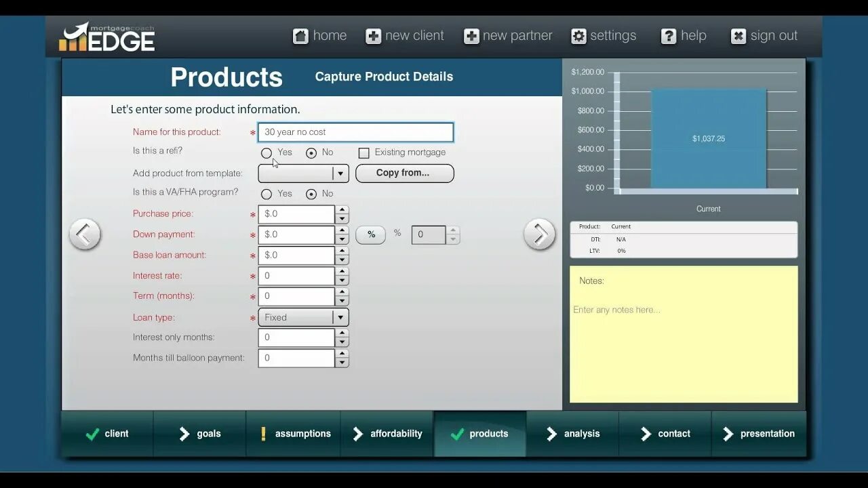Select the new client icon

(372, 35)
